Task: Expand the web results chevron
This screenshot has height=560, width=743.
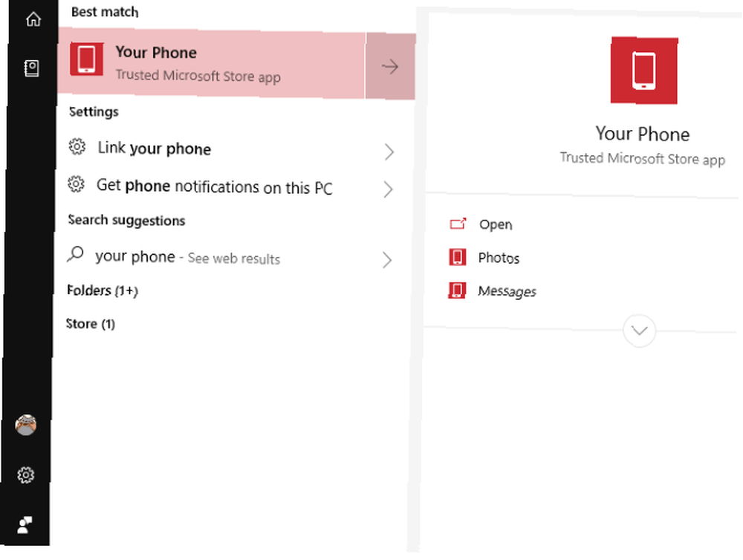Action: (387, 260)
